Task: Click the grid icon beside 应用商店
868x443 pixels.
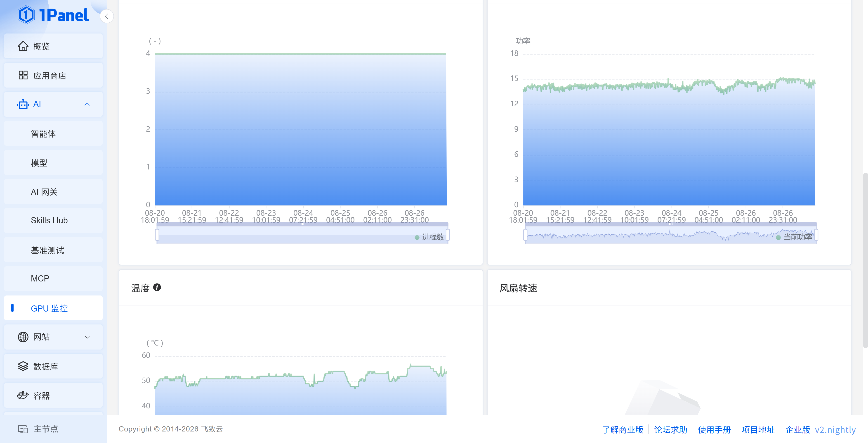Action: 23,75
